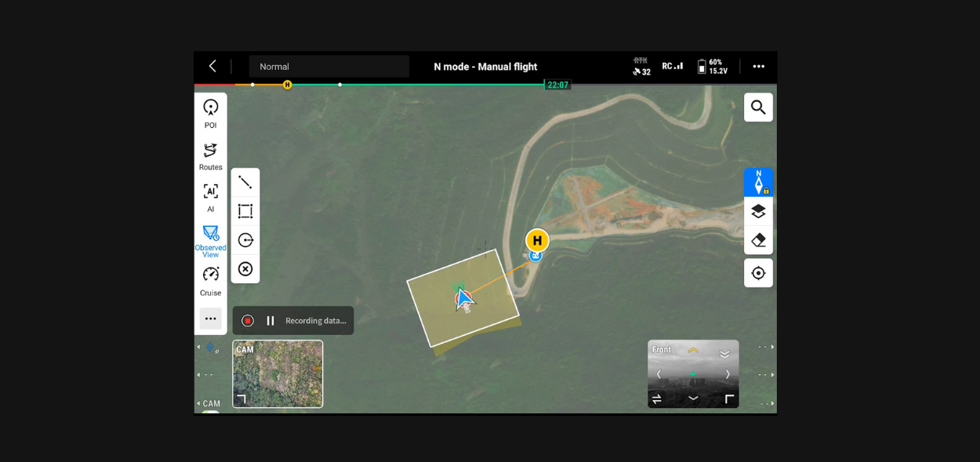Select the rectangle area drawing tool

point(245,210)
